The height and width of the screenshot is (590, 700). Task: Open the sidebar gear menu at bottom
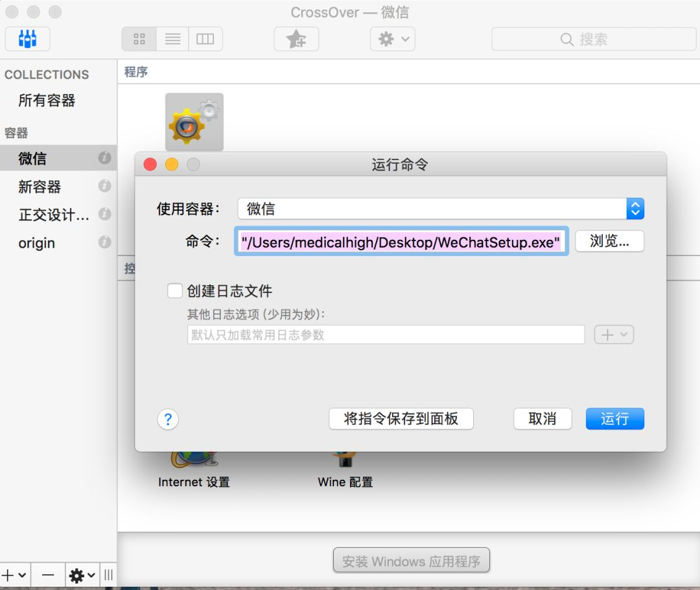[x=82, y=575]
